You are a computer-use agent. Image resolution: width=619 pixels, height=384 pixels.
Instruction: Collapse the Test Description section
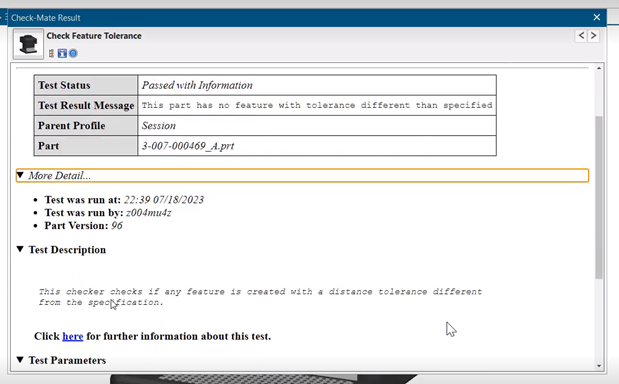tap(20, 249)
